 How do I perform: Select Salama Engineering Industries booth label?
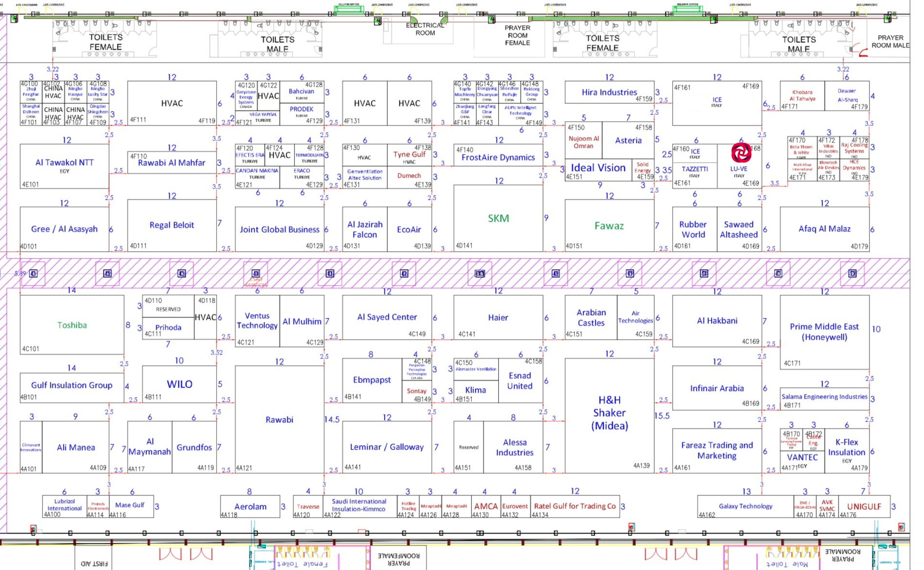point(824,396)
